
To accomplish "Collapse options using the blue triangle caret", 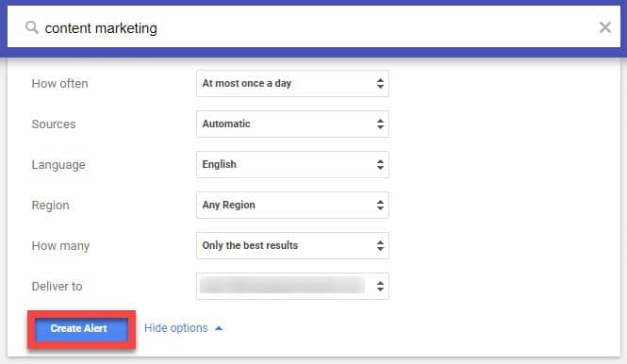I will [219, 328].
